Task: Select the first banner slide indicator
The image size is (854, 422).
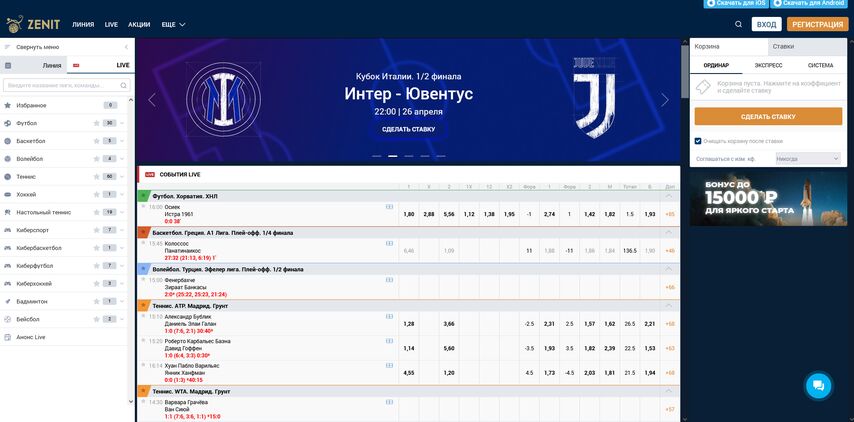Action: (x=376, y=156)
